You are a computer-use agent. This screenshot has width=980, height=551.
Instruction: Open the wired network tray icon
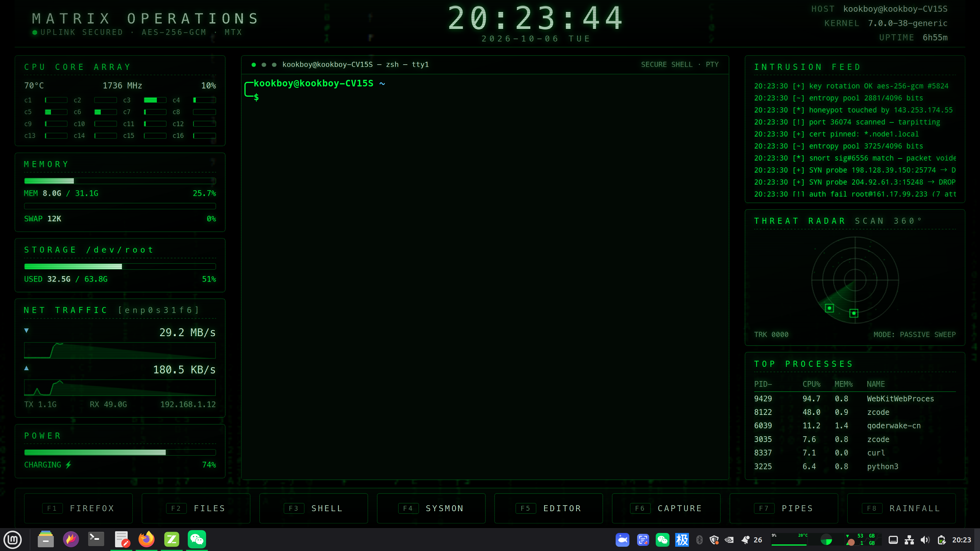point(909,540)
